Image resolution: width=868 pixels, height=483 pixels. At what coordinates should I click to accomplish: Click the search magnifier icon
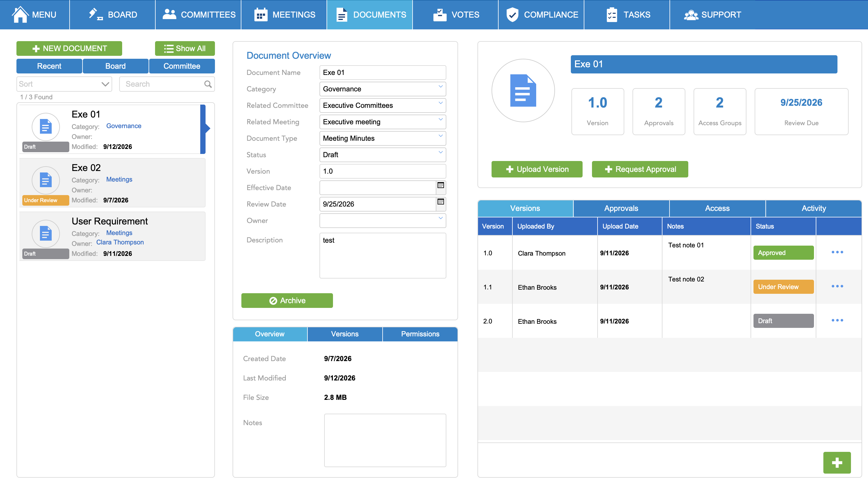pyautogui.click(x=208, y=84)
